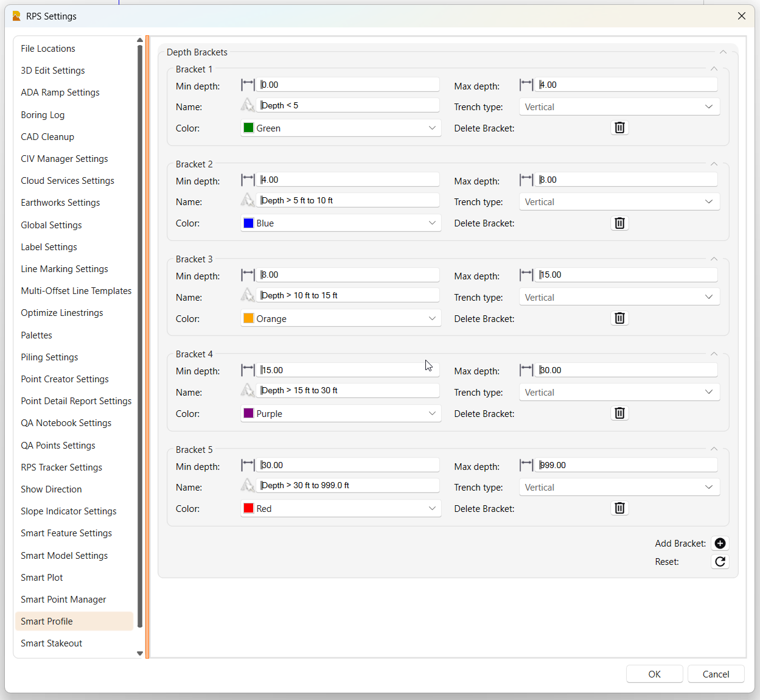Collapse the Bracket 5 group
The image size is (760, 700).
(714, 449)
